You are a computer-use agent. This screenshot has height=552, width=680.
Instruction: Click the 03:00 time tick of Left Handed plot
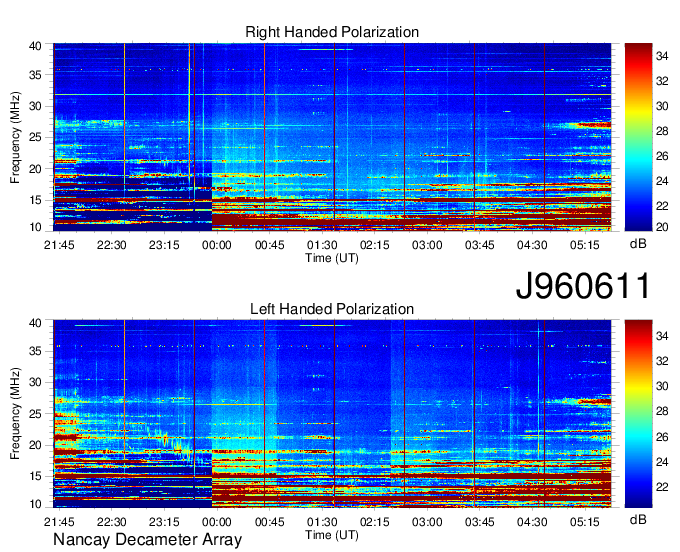427,522
